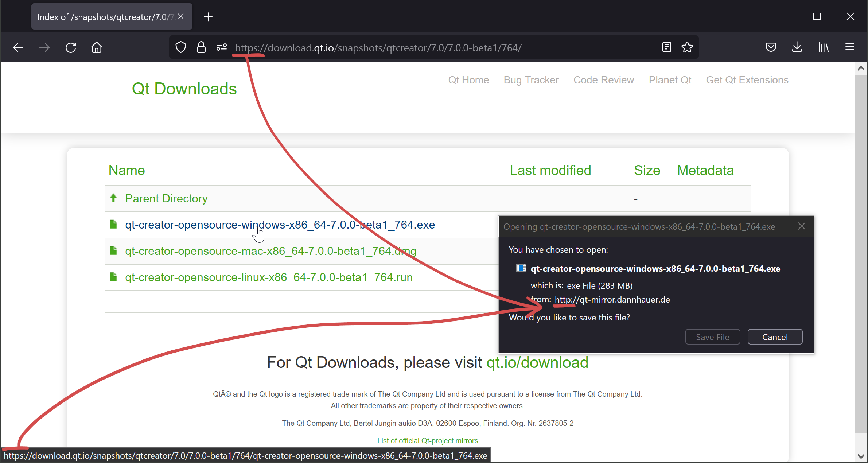Open Bug Tracker navigation item

click(531, 80)
